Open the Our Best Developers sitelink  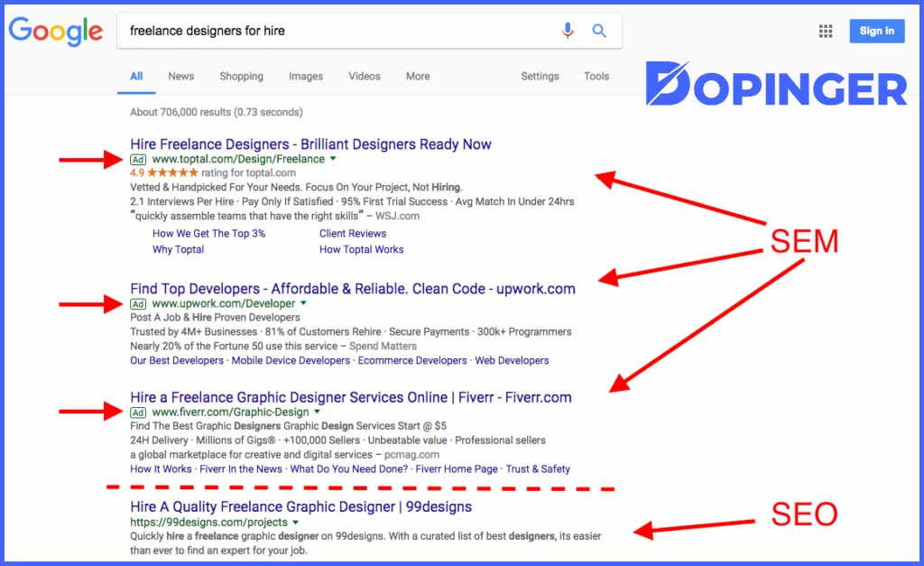pos(177,360)
